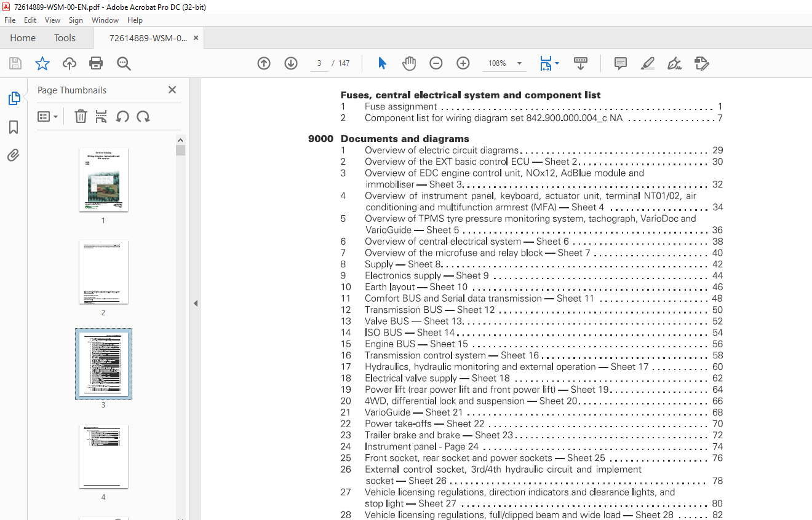Screen dimensions: 812x520
Task: Open the Page Thumbnails panel icon
Action: 14,98
